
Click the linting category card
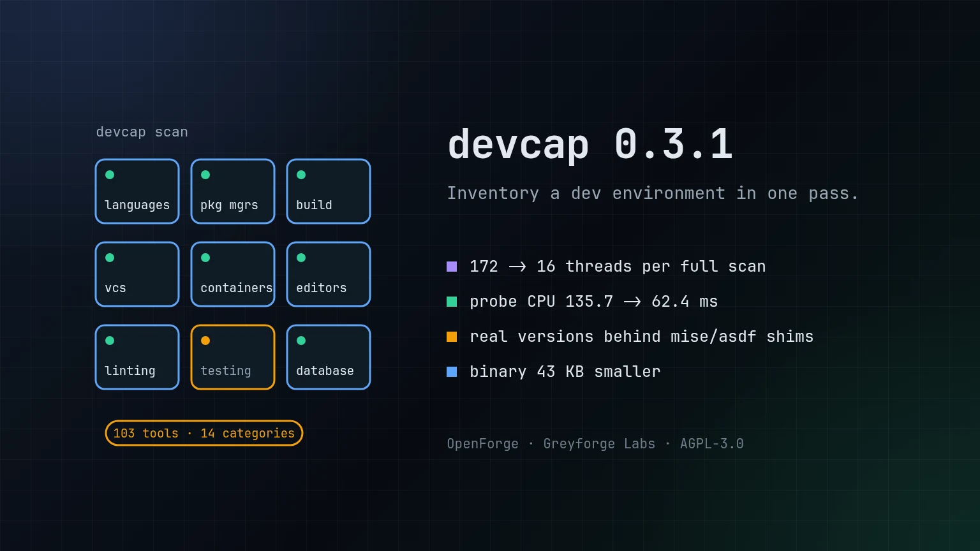[x=137, y=357]
